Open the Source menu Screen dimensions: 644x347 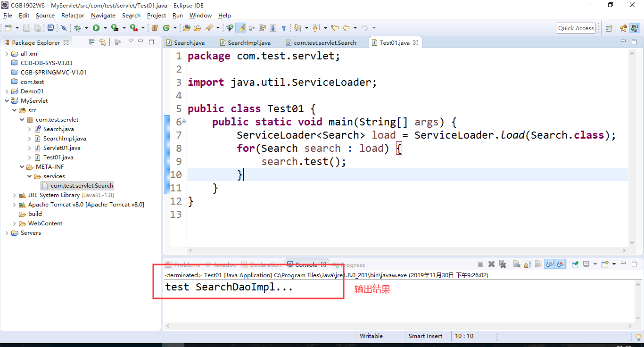(45, 15)
